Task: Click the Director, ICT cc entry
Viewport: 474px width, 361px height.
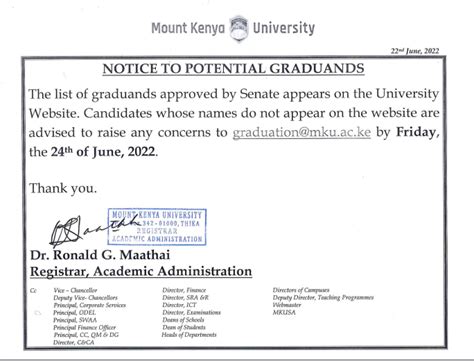Action: (x=179, y=305)
